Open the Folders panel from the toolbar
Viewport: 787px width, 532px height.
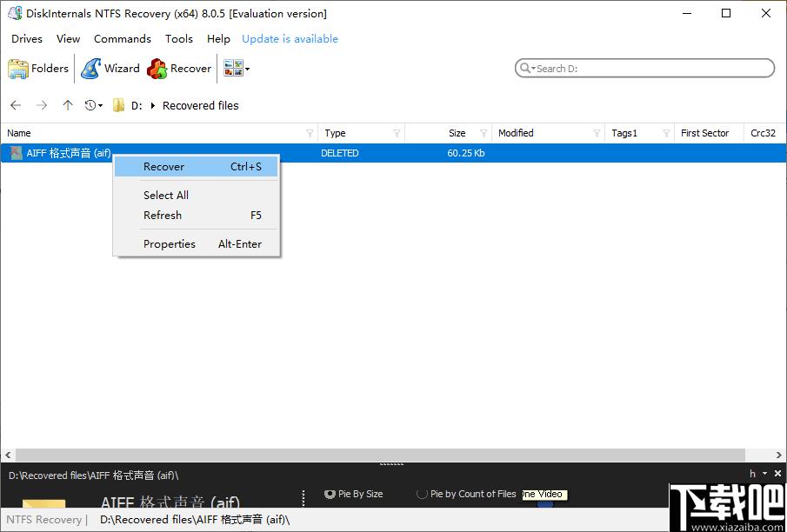pos(38,69)
